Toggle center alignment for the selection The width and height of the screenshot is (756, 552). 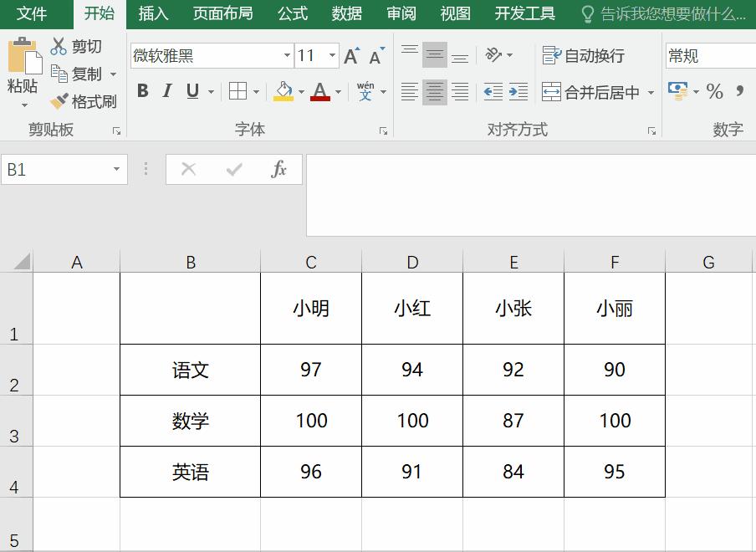[x=435, y=91]
